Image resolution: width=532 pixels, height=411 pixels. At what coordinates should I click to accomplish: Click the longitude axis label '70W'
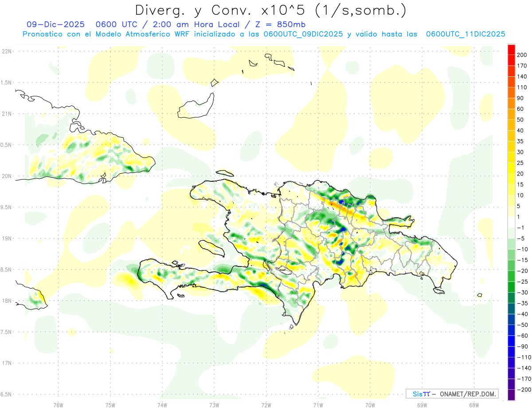370,405
